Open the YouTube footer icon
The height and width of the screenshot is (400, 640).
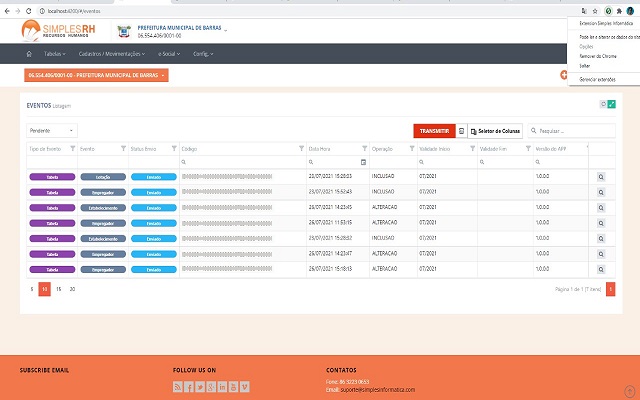pos(233,387)
